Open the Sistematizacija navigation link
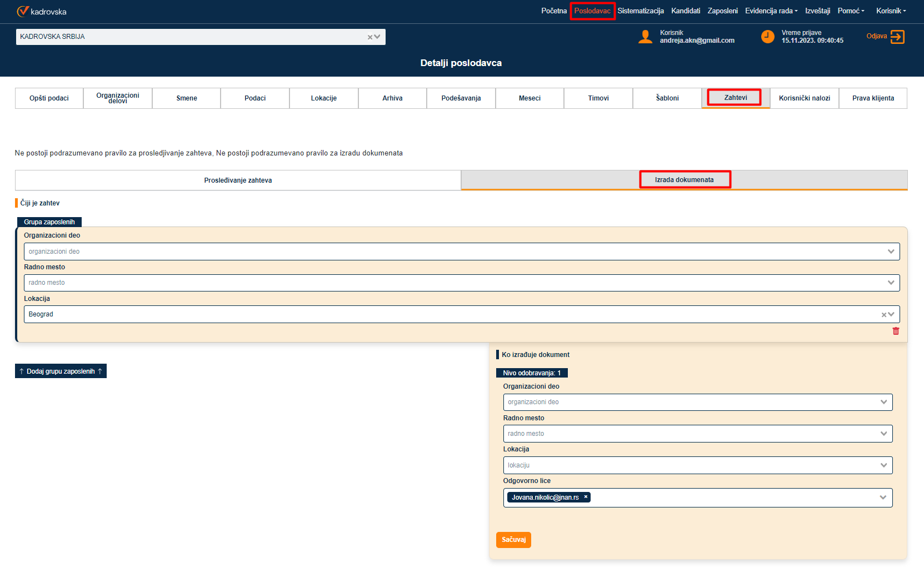Screen dimensions: 924x573 coord(640,11)
